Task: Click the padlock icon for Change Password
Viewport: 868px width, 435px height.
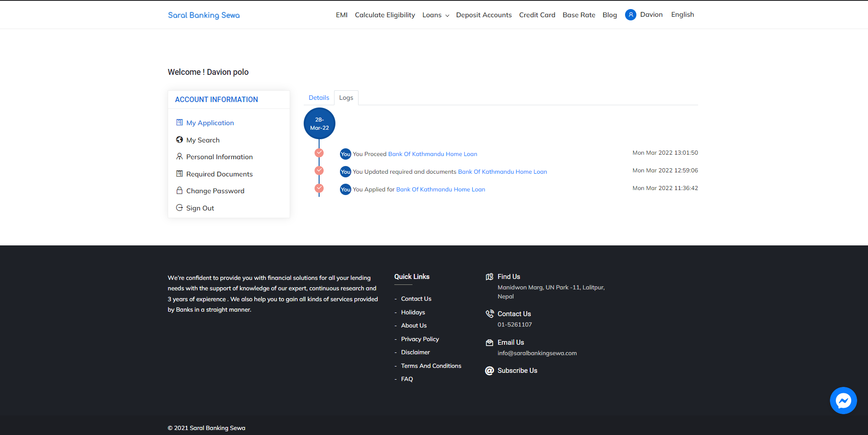Action: 179,191
